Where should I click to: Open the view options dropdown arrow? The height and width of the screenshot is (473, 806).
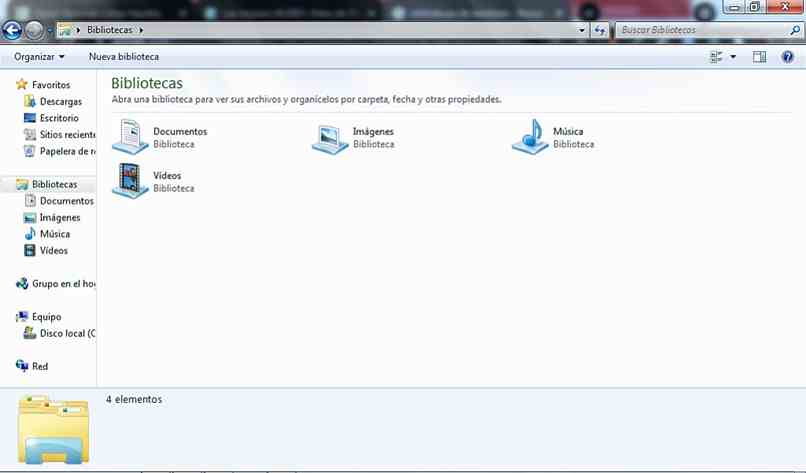(733, 57)
